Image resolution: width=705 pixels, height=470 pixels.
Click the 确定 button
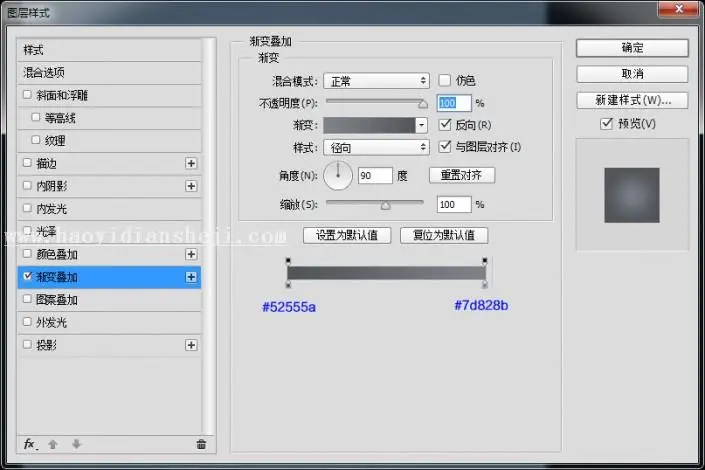(632, 48)
